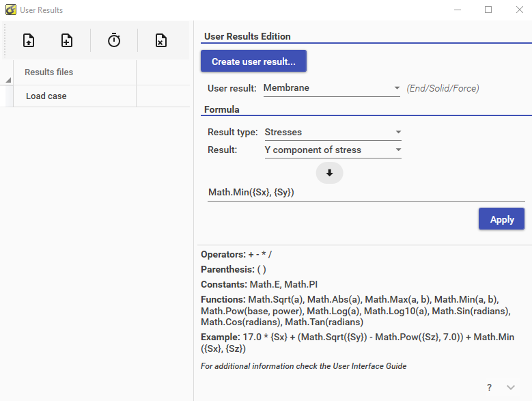Click the remove file icon
This screenshot has height=401, width=532.
coord(160,41)
